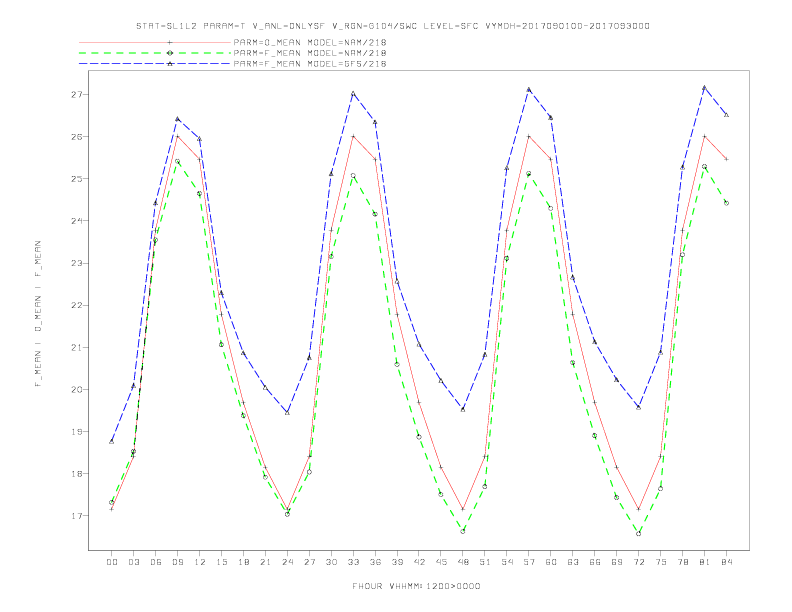The image size is (792, 612).
Task: Click the blue GFS triangle marker at hour 00
Action: pyautogui.click(x=112, y=441)
